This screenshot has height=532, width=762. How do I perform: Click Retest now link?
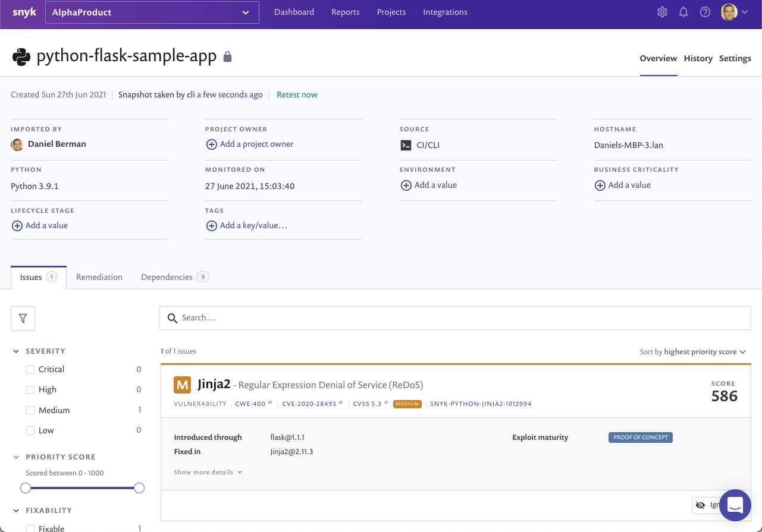click(x=297, y=95)
